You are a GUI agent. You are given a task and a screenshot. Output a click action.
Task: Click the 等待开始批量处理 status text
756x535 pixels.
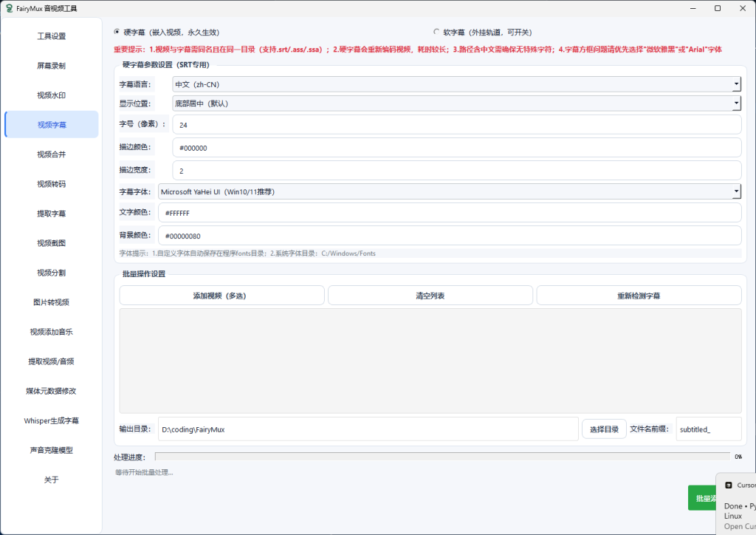point(144,472)
